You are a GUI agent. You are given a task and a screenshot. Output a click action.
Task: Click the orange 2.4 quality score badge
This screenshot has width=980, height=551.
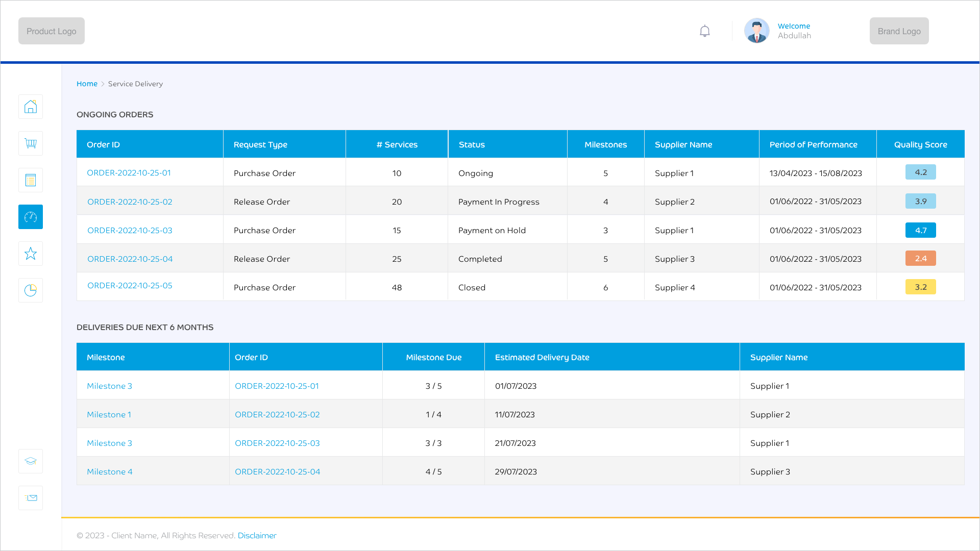click(920, 259)
